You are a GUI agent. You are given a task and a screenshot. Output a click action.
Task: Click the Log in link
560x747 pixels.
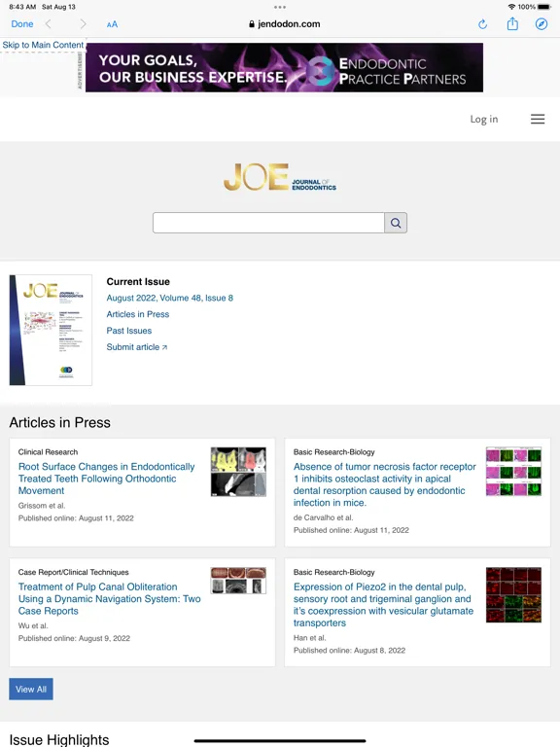[x=484, y=119]
